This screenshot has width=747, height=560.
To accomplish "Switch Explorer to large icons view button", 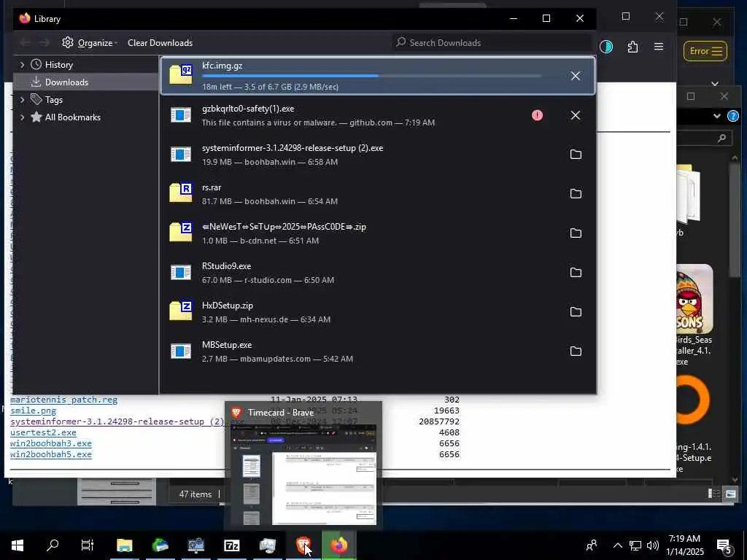I will [730, 494].
